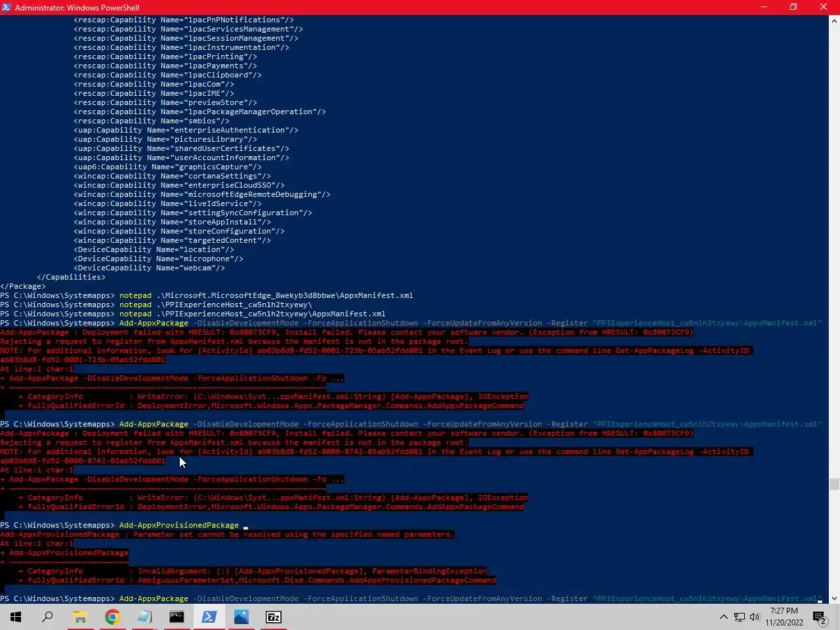Show hidden system tray icons chevron
This screenshot has width=840, height=630.
pos(723,617)
